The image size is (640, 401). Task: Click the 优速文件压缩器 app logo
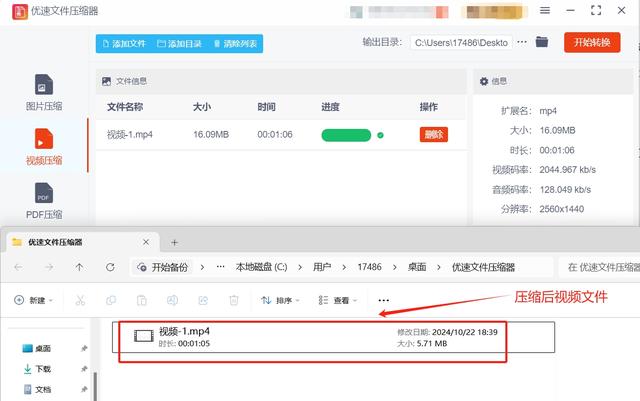point(20,11)
